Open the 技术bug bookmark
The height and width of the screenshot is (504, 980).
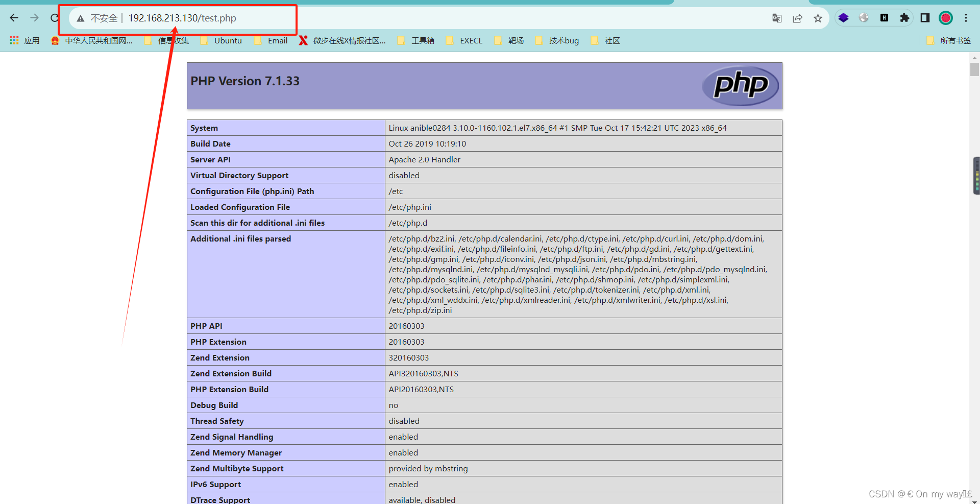[563, 40]
